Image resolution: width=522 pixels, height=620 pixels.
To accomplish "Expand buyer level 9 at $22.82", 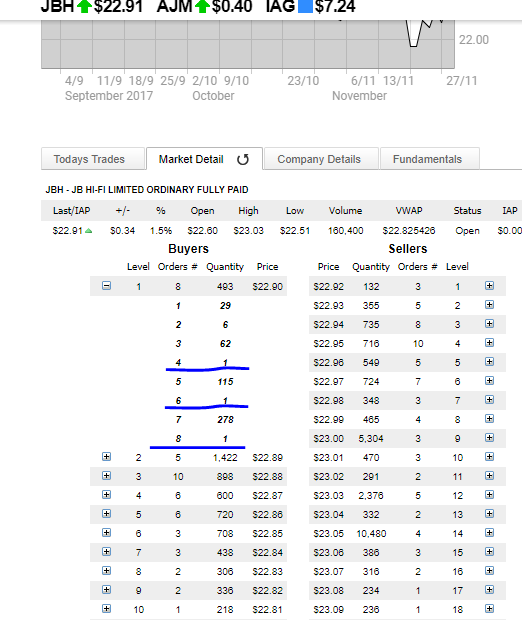I will [106, 590].
